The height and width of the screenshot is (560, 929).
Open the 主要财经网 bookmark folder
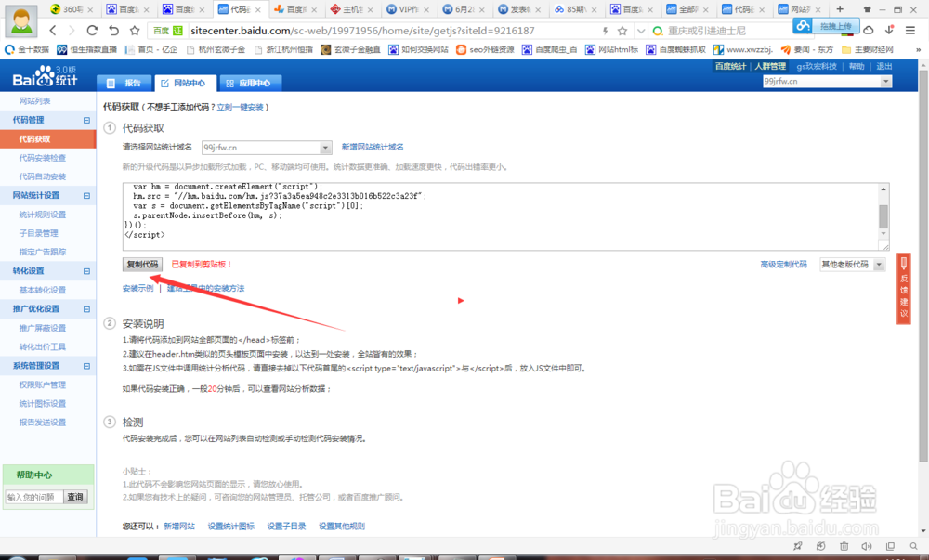[868, 50]
